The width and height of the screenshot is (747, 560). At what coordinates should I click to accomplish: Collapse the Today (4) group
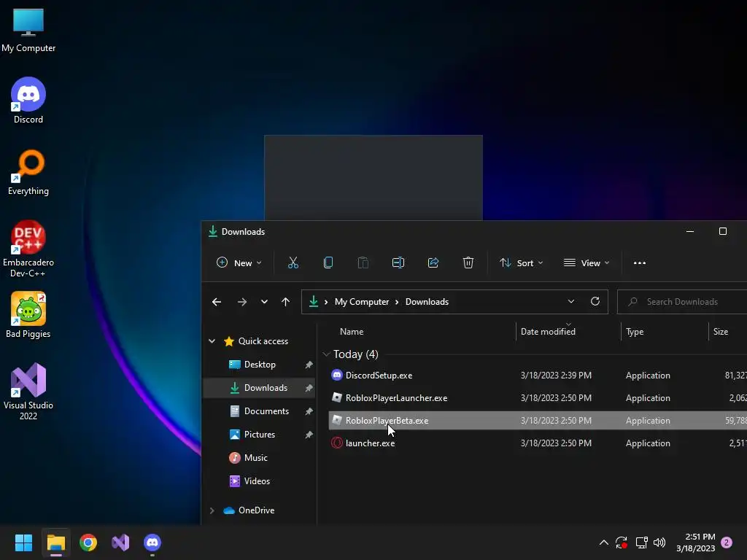coord(326,354)
